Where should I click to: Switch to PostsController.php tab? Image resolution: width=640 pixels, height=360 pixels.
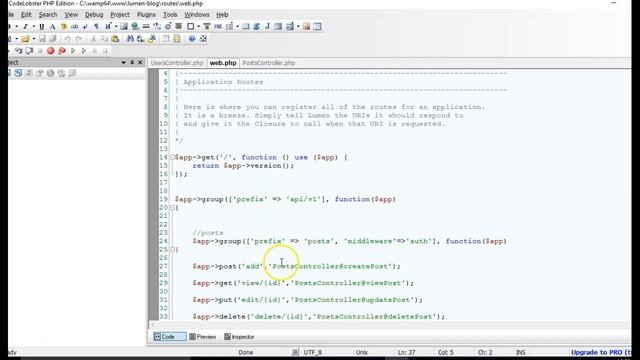[x=269, y=63]
